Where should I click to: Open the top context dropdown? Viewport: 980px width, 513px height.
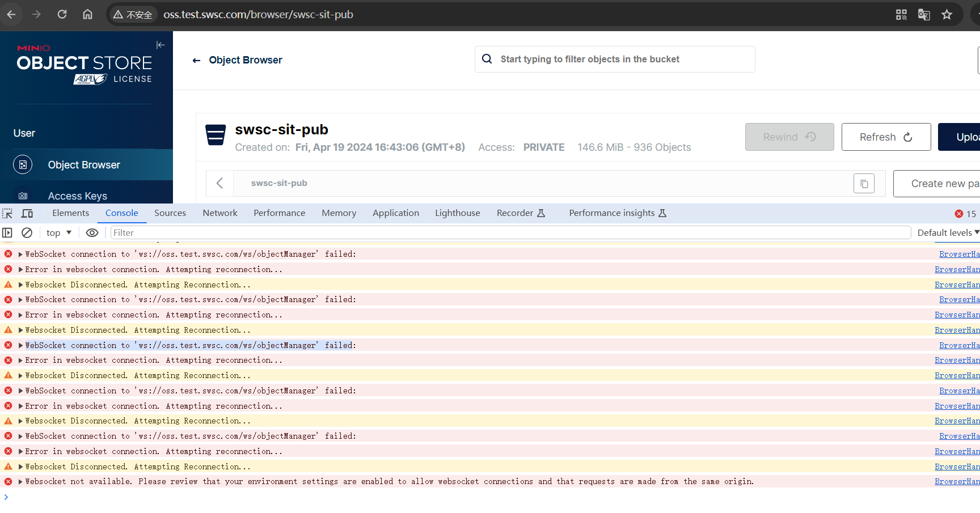pos(59,233)
